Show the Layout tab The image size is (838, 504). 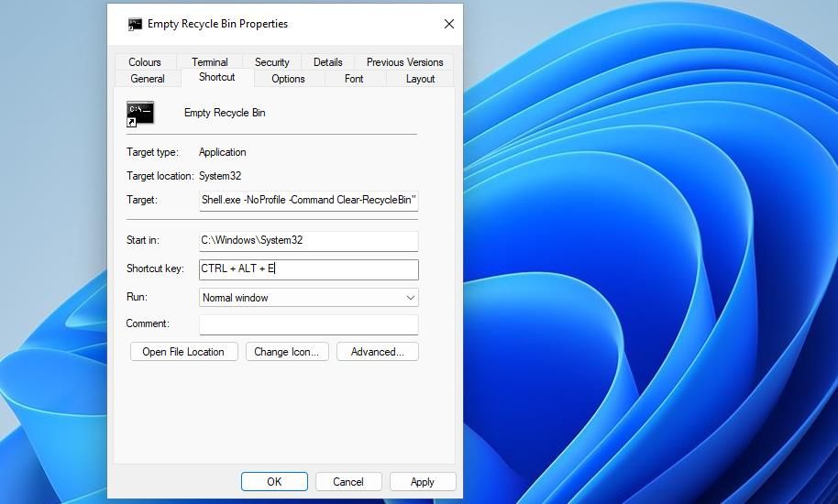point(420,79)
